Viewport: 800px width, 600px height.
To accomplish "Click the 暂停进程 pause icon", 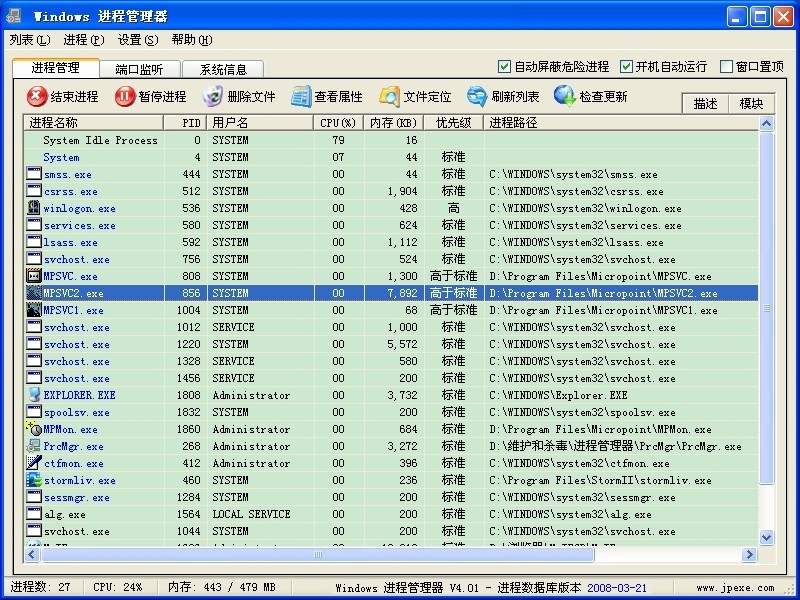I will [124, 96].
